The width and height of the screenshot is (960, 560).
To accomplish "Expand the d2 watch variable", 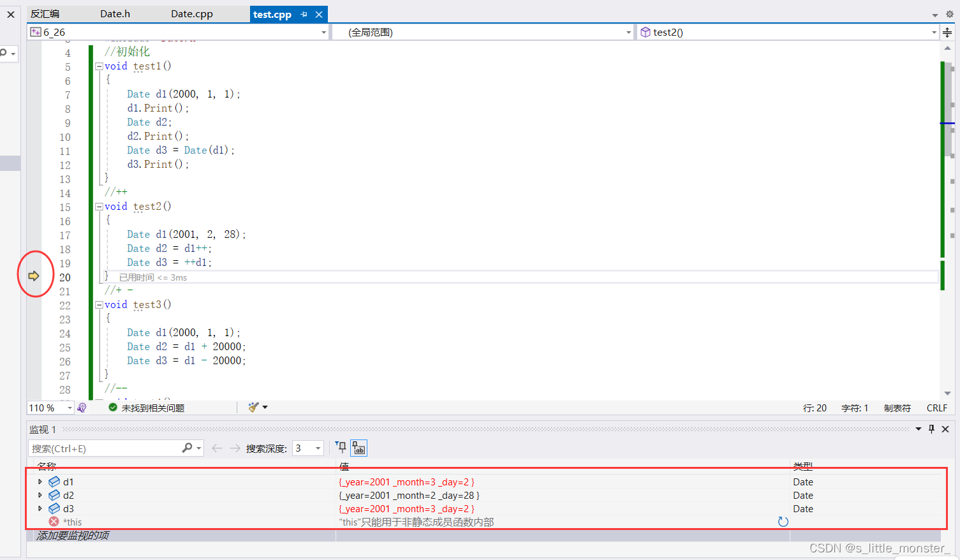I will (x=40, y=496).
